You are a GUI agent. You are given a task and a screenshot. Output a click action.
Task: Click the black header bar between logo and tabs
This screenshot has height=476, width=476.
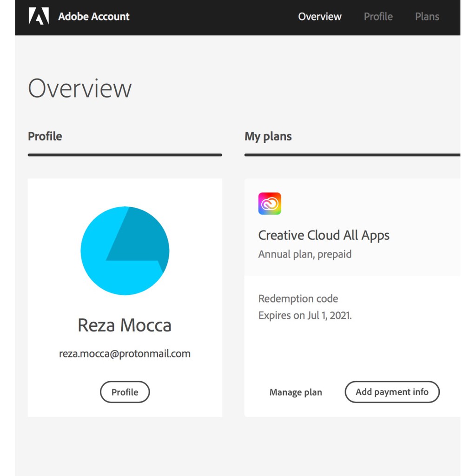(x=214, y=17)
